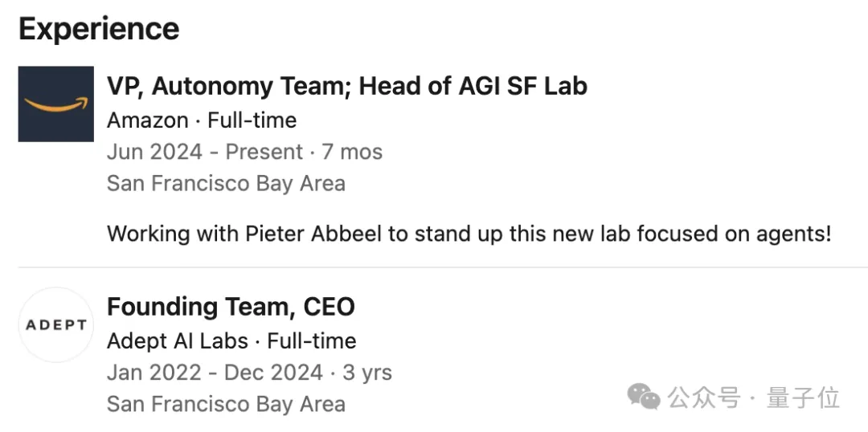Viewport: 868px width, 432px height.
Task: Click the 量子位 watermark text
Action: pyautogui.click(x=803, y=397)
